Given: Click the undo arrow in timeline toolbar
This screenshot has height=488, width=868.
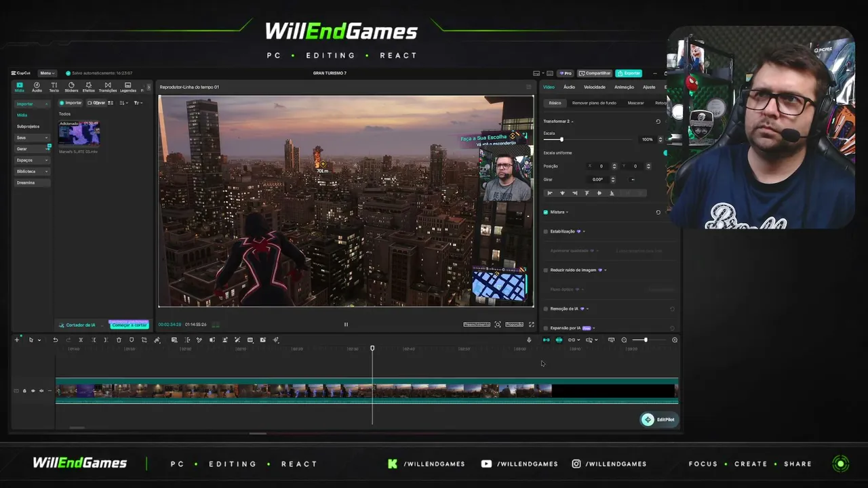Looking at the screenshot, I should click(56, 340).
